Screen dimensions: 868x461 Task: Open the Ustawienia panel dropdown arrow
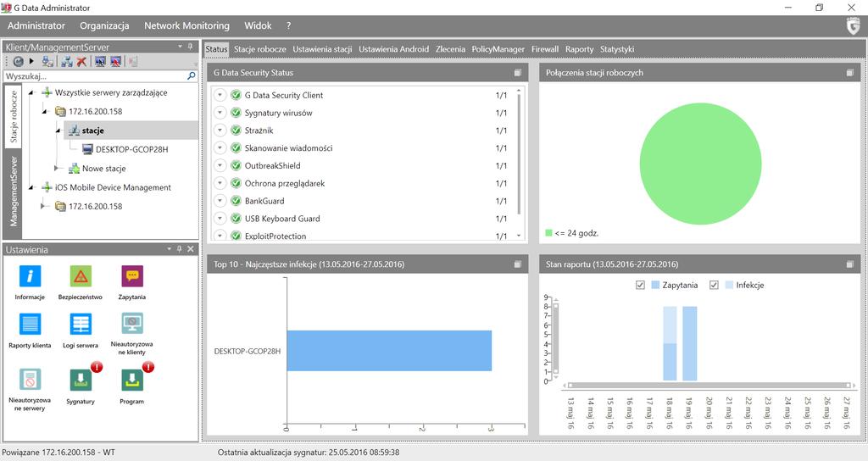click(170, 249)
